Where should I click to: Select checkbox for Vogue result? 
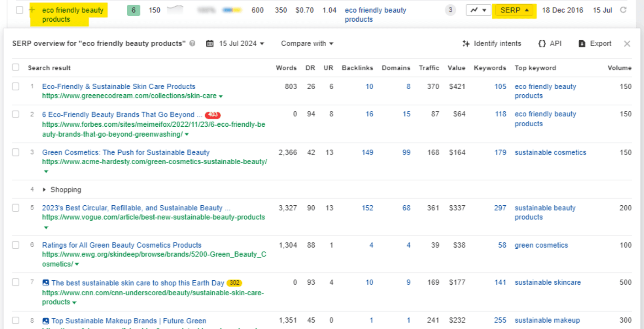pos(16,208)
